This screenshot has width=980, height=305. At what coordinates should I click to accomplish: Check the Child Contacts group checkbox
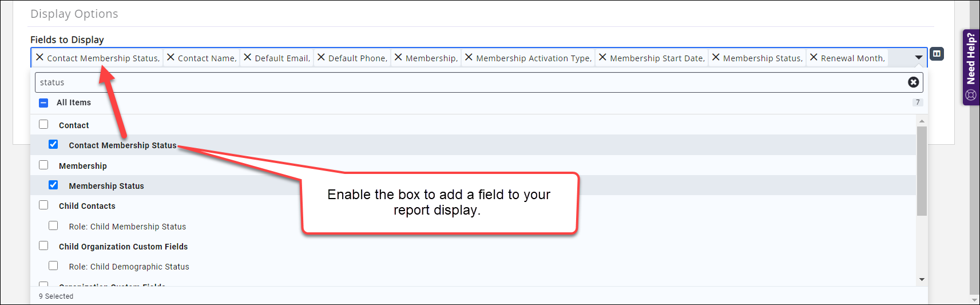pos(43,205)
